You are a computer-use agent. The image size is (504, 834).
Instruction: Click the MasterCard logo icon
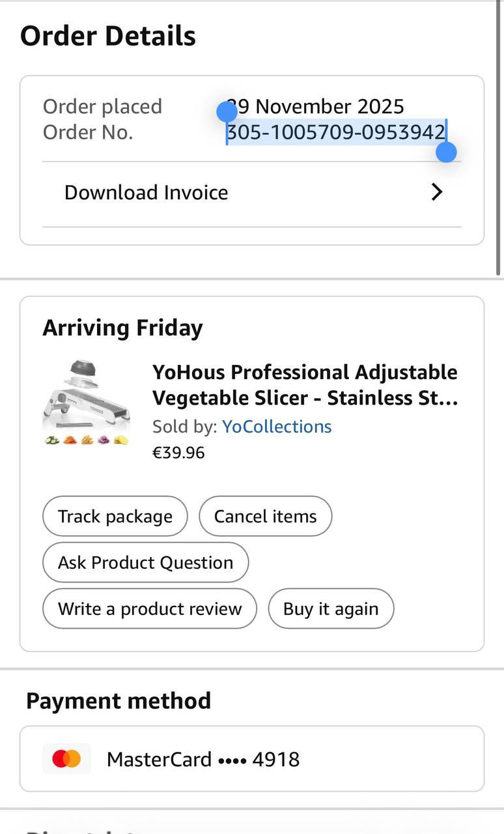click(66, 759)
